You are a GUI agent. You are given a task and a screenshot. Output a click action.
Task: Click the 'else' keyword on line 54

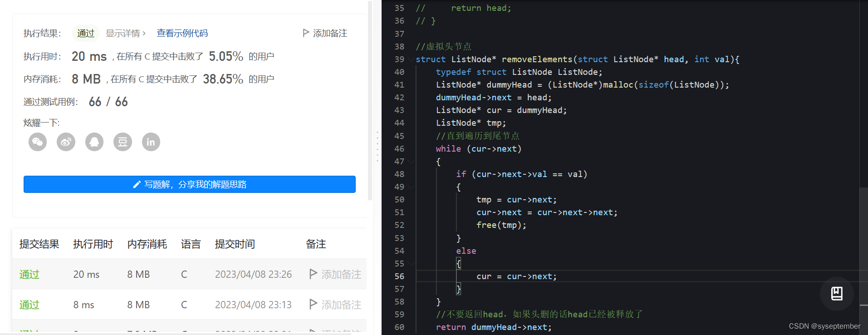pos(466,251)
